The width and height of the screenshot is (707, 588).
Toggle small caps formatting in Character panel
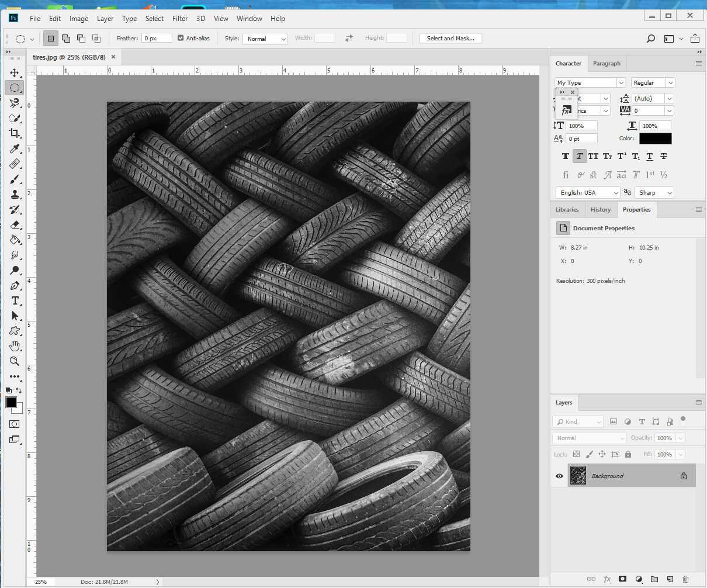(x=607, y=156)
